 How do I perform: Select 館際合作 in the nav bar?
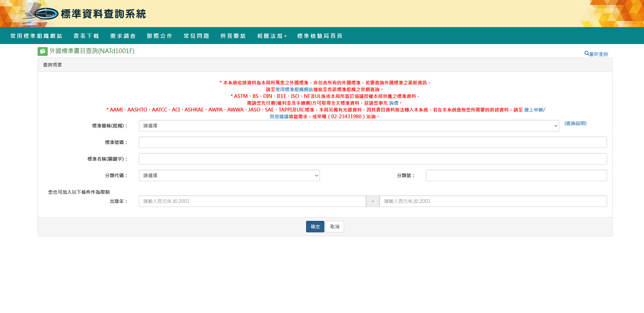point(159,36)
